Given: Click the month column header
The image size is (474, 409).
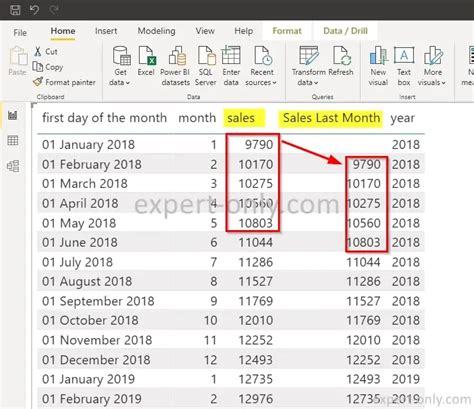Looking at the screenshot, I should click(197, 118).
